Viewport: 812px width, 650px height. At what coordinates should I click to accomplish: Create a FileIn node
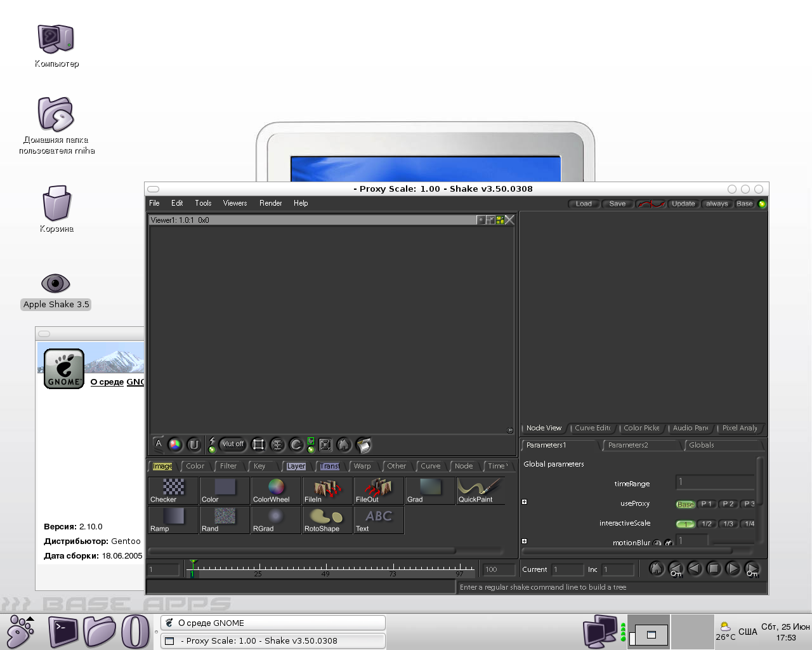click(327, 491)
